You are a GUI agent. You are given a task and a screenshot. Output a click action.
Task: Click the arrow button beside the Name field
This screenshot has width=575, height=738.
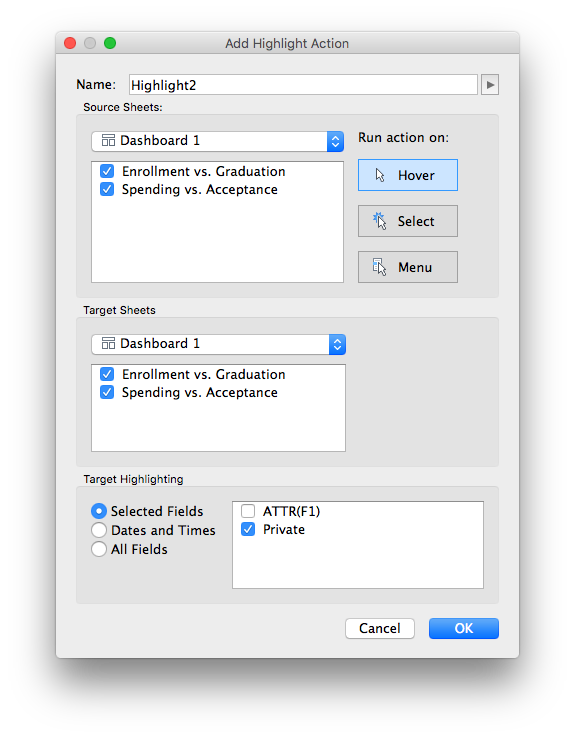pyautogui.click(x=490, y=85)
